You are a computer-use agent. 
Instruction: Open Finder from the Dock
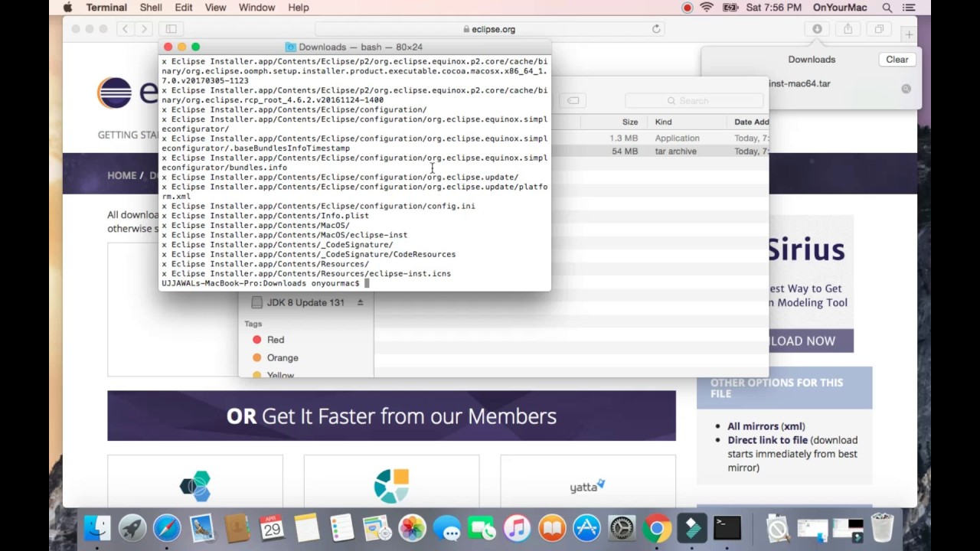[97, 528]
